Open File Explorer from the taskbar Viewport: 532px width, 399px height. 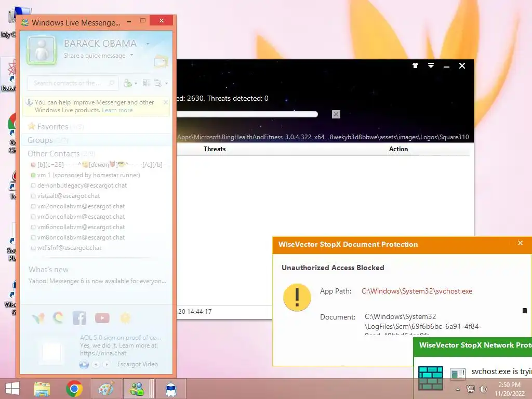click(x=42, y=389)
